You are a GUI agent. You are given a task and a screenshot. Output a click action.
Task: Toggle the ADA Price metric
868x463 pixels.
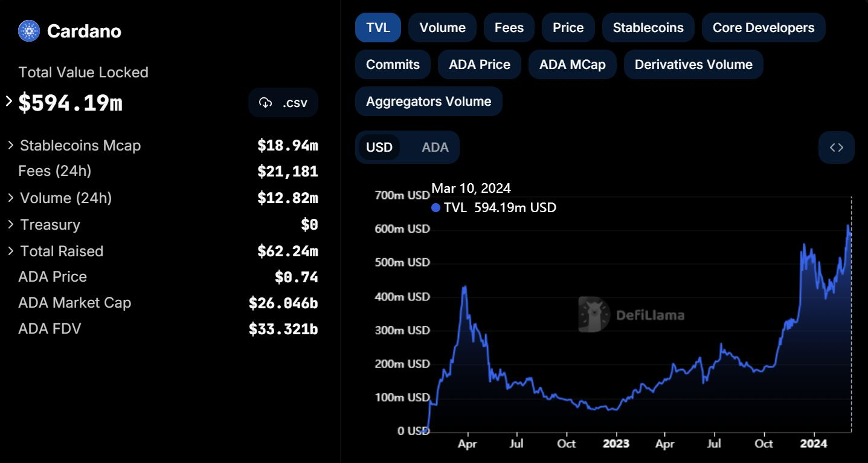click(480, 65)
